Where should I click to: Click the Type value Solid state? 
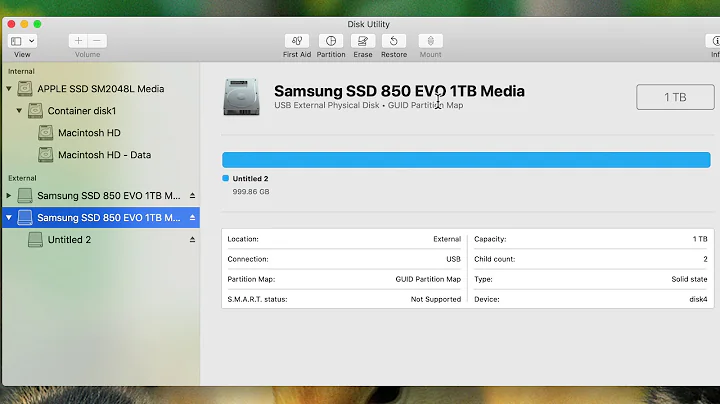[689, 279]
